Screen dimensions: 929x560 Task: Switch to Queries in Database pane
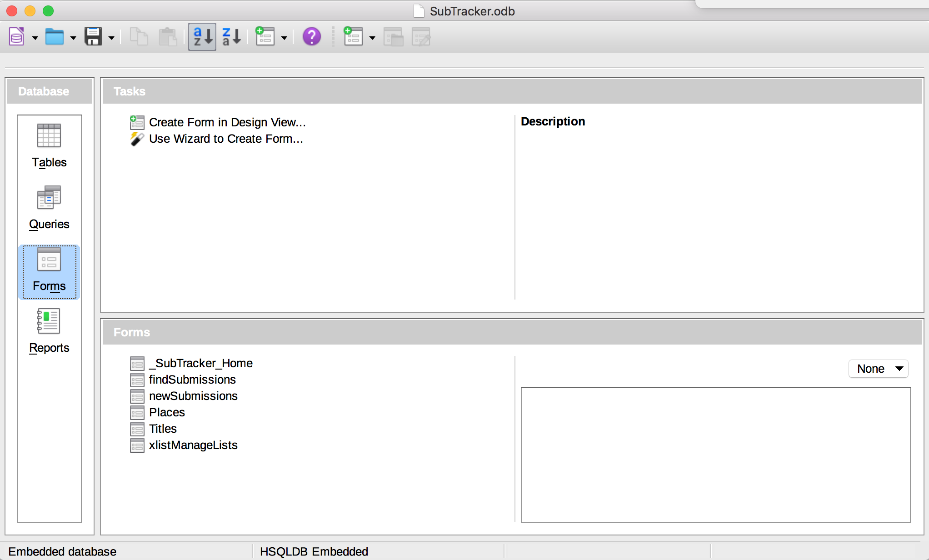click(x=49, y=208)
